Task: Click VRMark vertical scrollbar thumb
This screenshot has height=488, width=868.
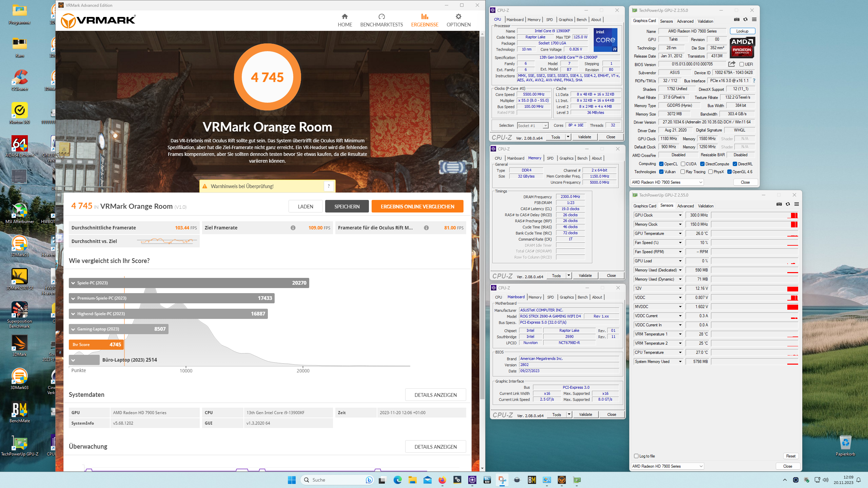Action: [482, 217]
